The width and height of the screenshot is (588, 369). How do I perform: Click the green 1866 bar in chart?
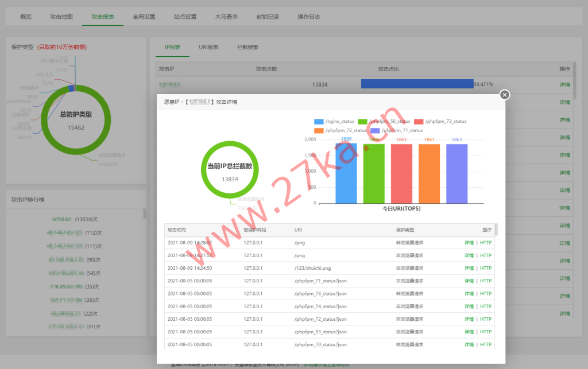(x=374, y=174)
